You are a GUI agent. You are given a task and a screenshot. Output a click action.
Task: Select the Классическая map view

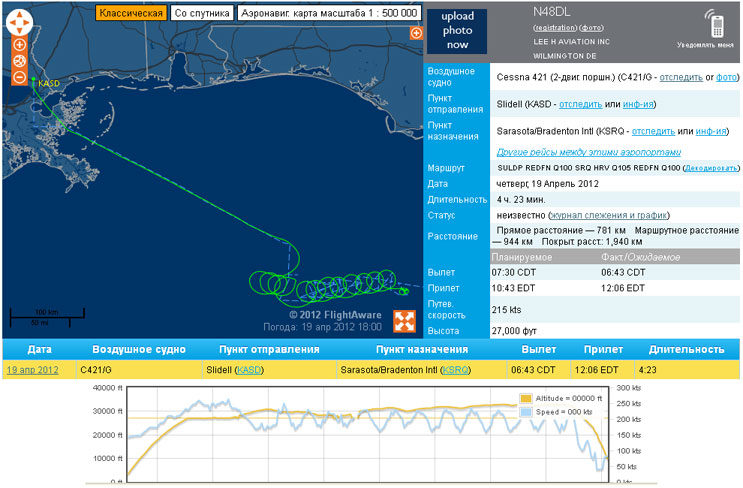pos(131,13)
